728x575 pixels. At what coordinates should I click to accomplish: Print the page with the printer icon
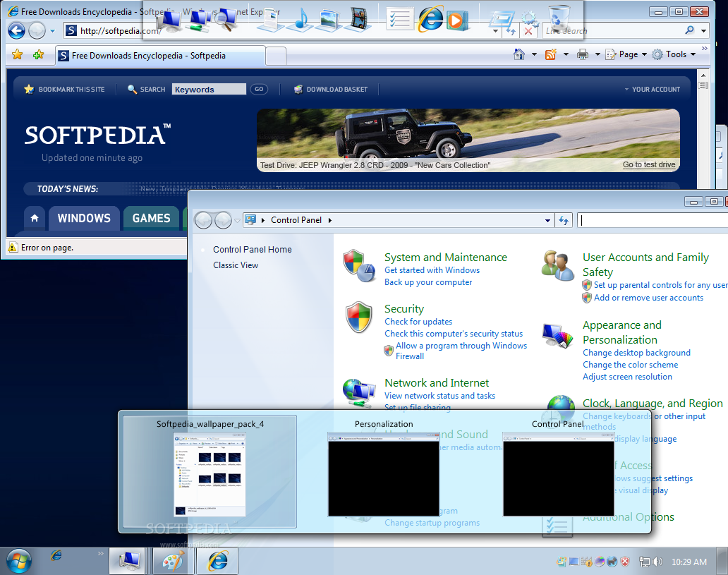tap(582, 54)
